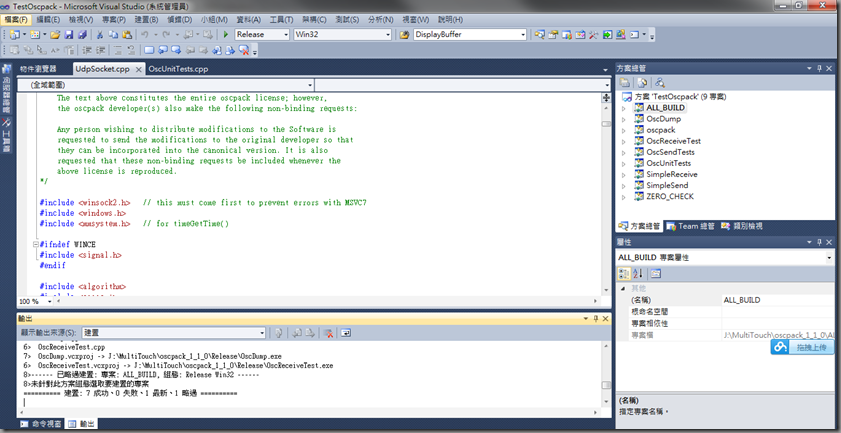This screenshot has width=841, height=433.
Task: Open the 檔案(F) File menu
Action: 17,19
